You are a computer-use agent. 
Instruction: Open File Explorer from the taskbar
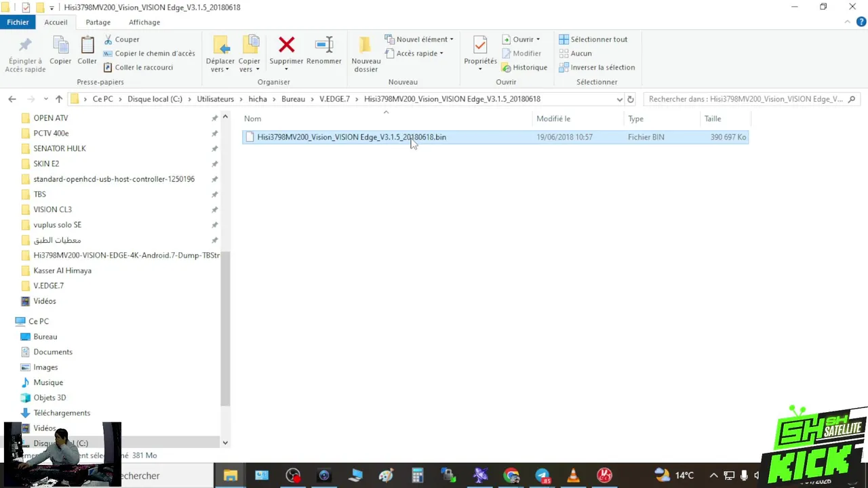point(231,476)
